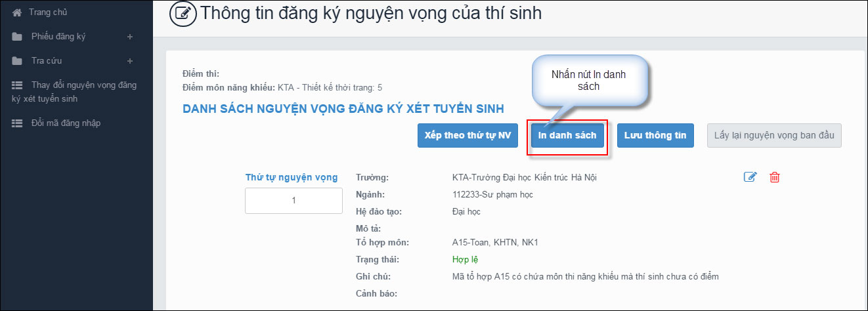Click the folder icon next to Tra cứu
The image size is (868, 311).
point(17,61)
